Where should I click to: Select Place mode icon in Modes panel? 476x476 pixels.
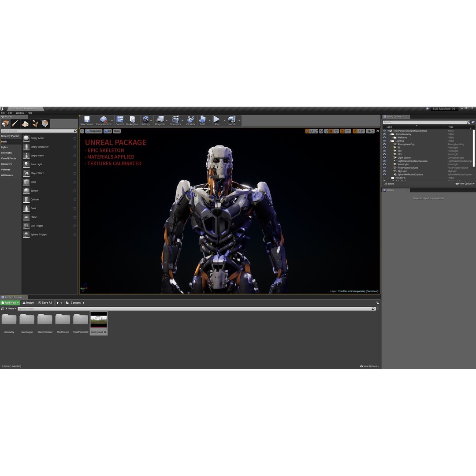[5, 123]
